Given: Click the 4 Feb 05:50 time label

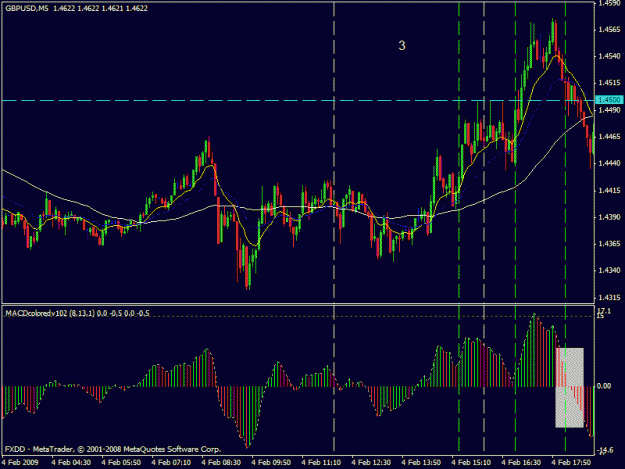Looking at the screenshot, I should click(x=121, y=463).
